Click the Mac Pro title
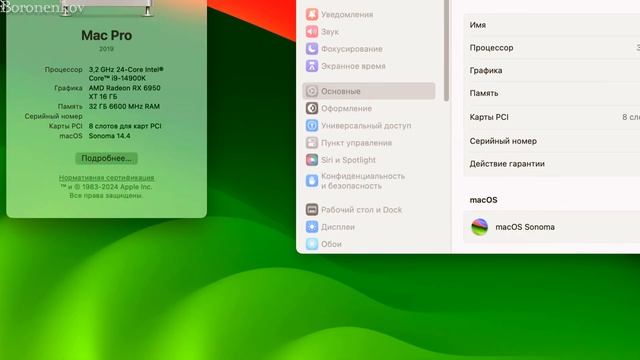Viewport: 640px width, 360px height. [x=106, y=36]
